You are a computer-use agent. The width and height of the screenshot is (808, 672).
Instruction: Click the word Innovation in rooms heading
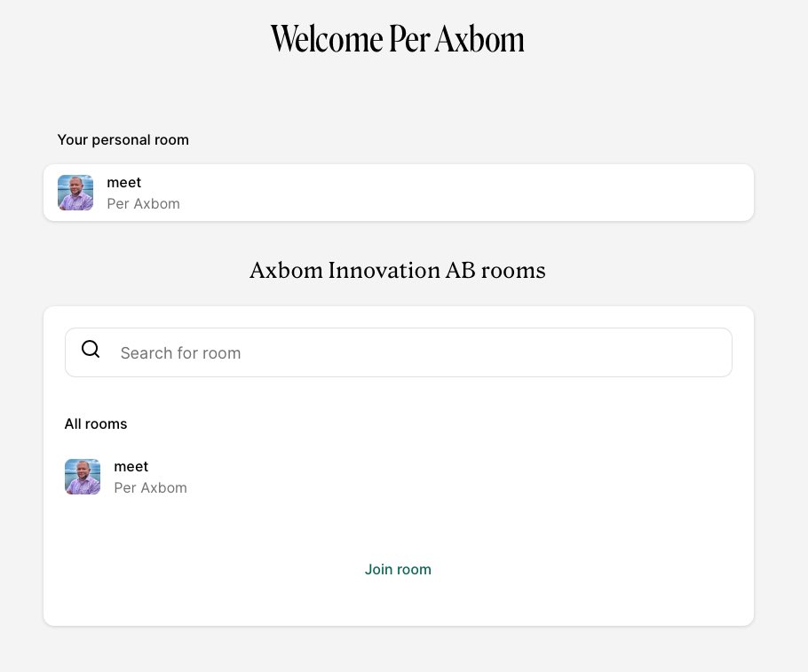click(384, 270)
